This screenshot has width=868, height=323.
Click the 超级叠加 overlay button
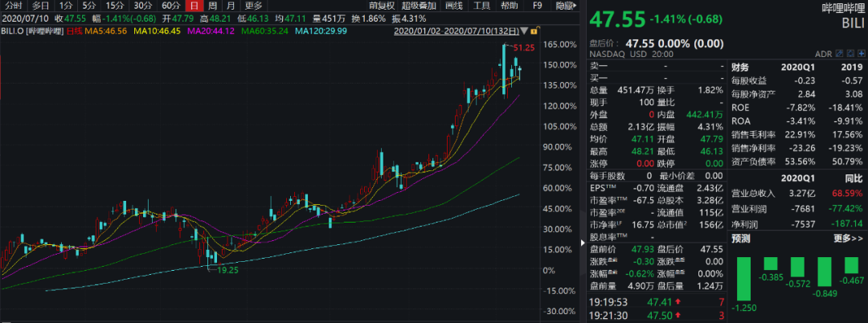pyautogui.click(x=420, y=6)
